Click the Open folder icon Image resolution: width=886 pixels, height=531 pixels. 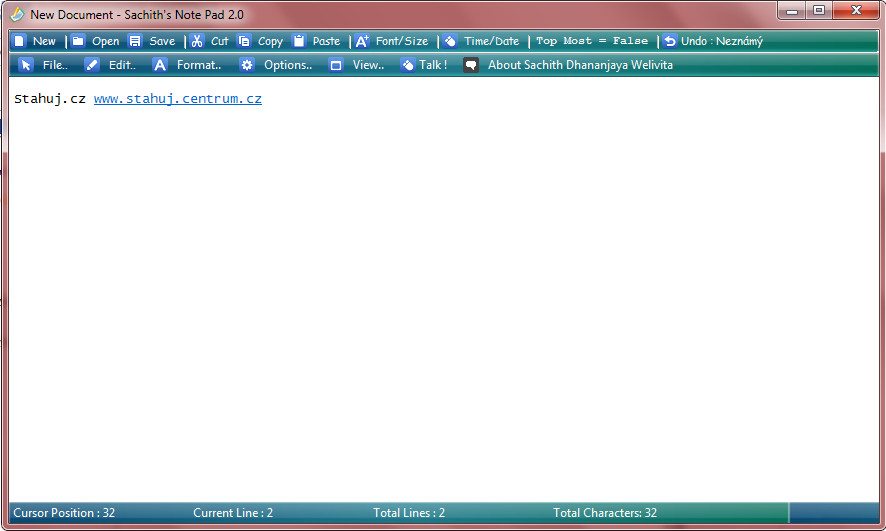click(x=78, y=41)
